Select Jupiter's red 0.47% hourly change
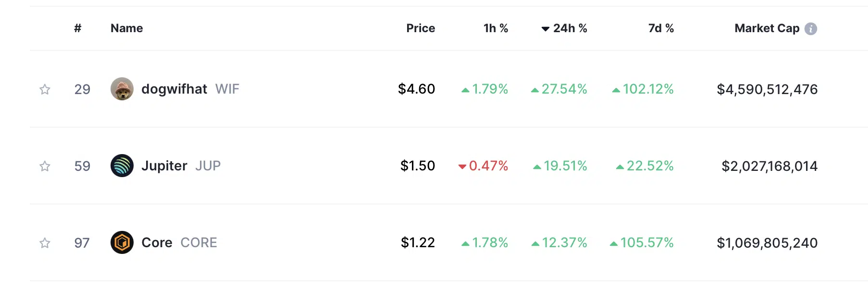 coord(483,166)
